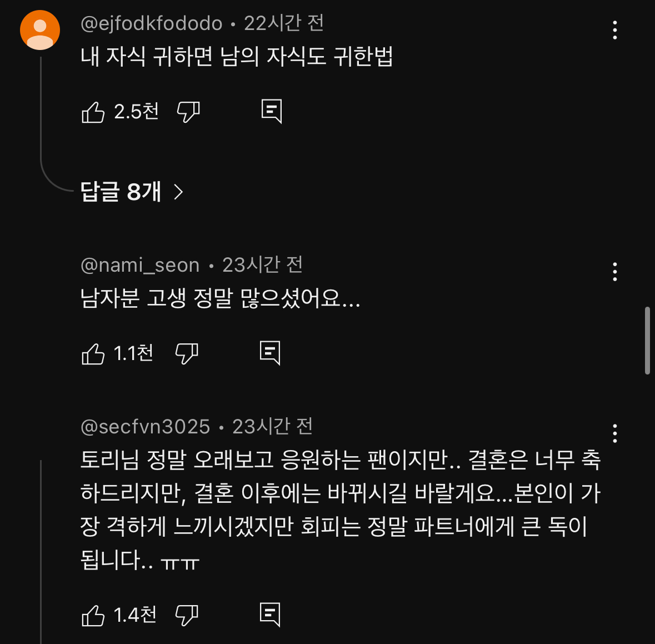The height and width of the screenshot is (644, 655).
Task: Reply to the @nami_seon comment
Action: point(271,353)
